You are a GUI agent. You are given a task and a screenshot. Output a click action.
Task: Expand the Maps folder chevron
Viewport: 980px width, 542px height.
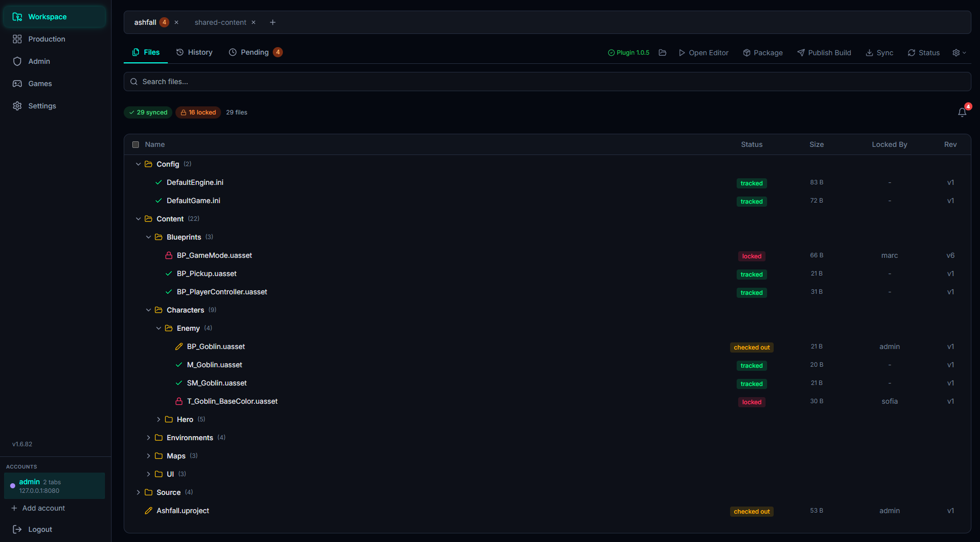149,456
